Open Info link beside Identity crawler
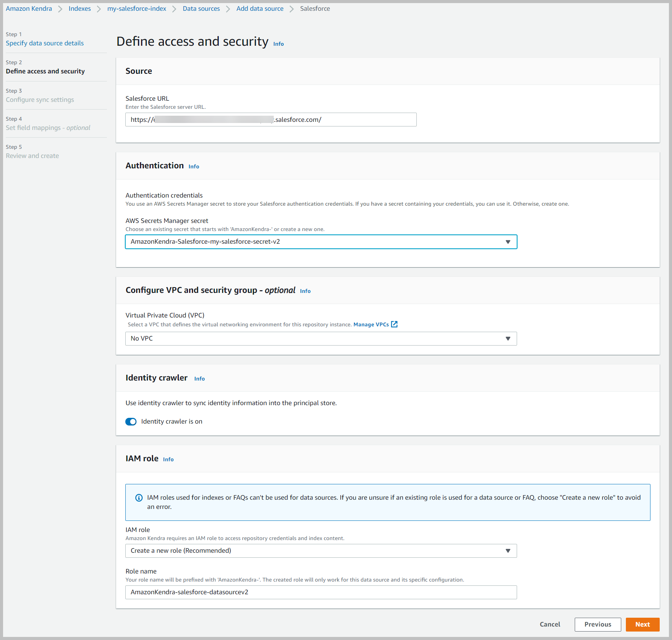 coord(200,379)
